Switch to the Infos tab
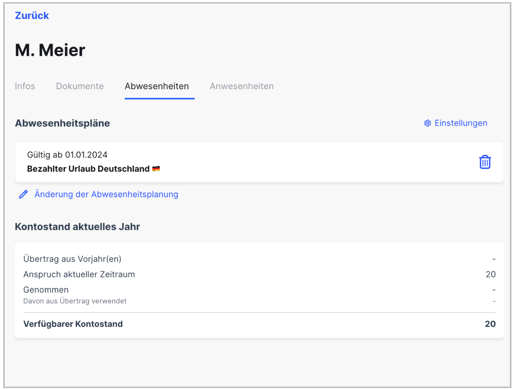 click(x=25, y=86)
